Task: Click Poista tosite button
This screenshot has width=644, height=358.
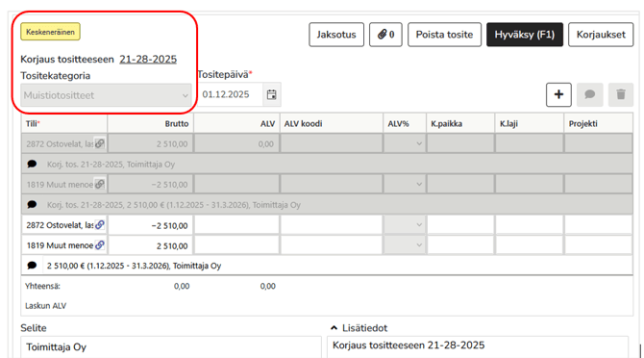Action: tap(444, 35)
